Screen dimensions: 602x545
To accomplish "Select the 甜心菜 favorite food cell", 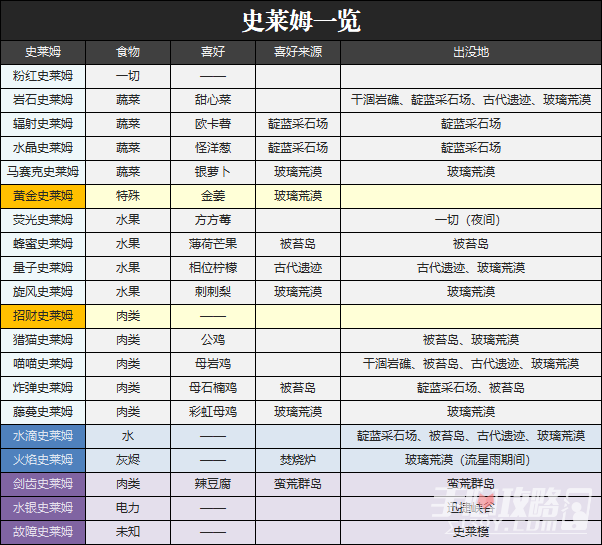I will [213, 100].
